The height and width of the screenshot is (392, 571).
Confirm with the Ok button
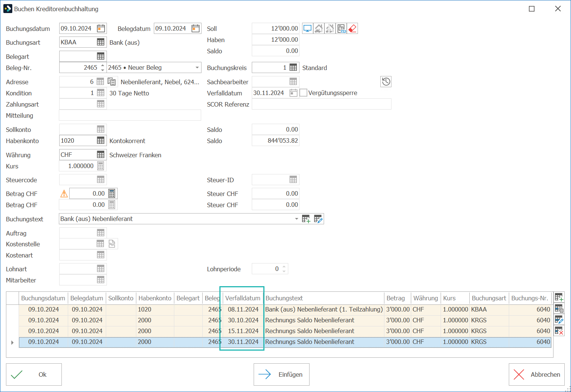click(x=34, y=374)
